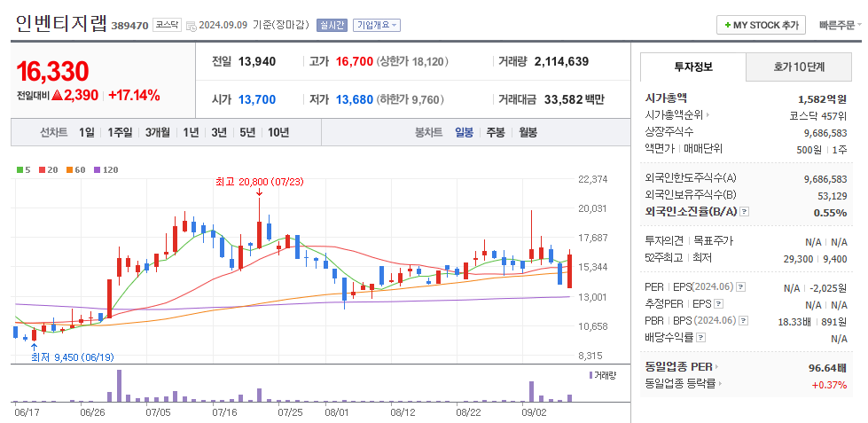Click the MY STOCK 추가 button
This screenshot has width=868, height=423.
tap(761, 25)
